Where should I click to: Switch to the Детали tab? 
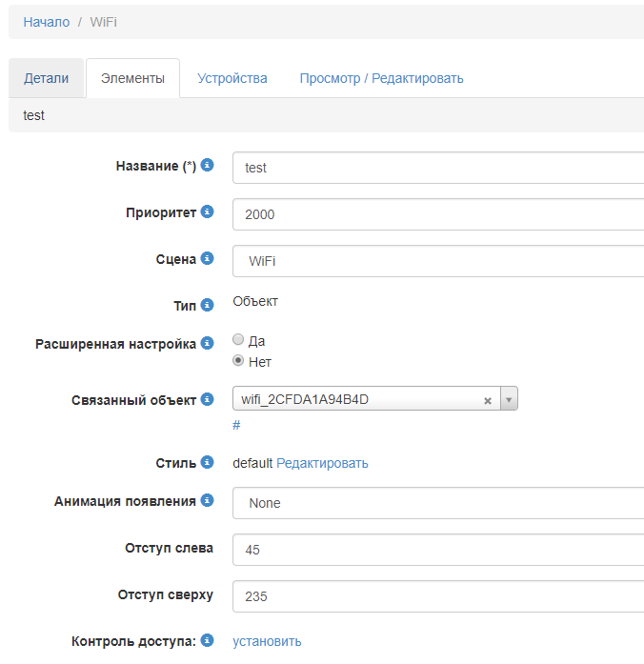[47, 78]
